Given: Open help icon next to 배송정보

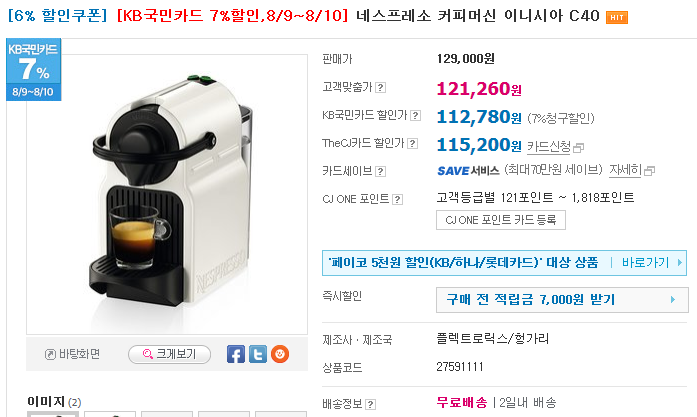Looking at the screenshot, I should click(370, 405).
